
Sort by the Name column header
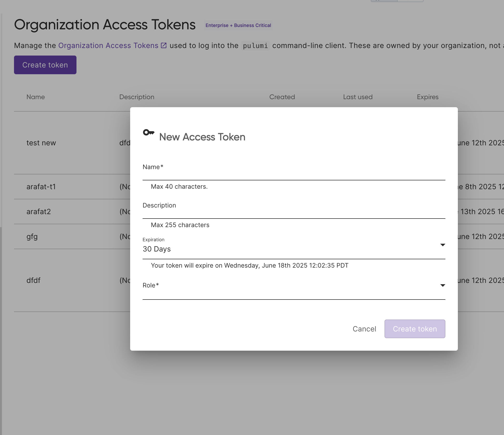[x=36, y=97]
